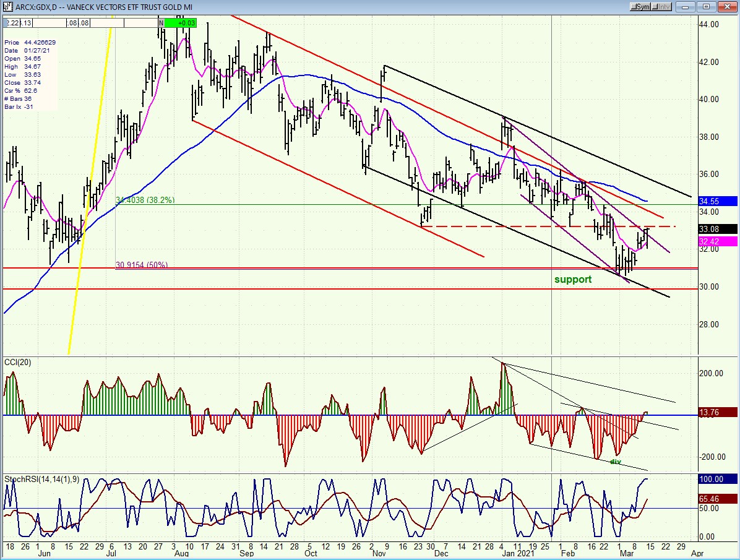The width and height of the screenshot is (740, 560).
Task: Click the 200.00 CCI axis label
Action: (711, 374)
